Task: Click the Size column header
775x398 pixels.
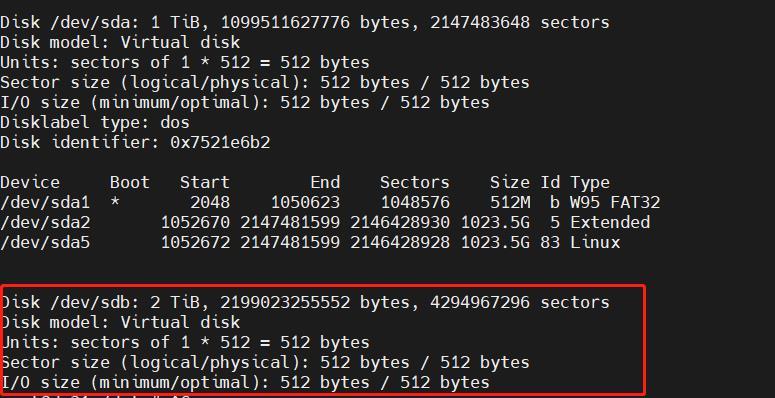Action: pos(510,182)
